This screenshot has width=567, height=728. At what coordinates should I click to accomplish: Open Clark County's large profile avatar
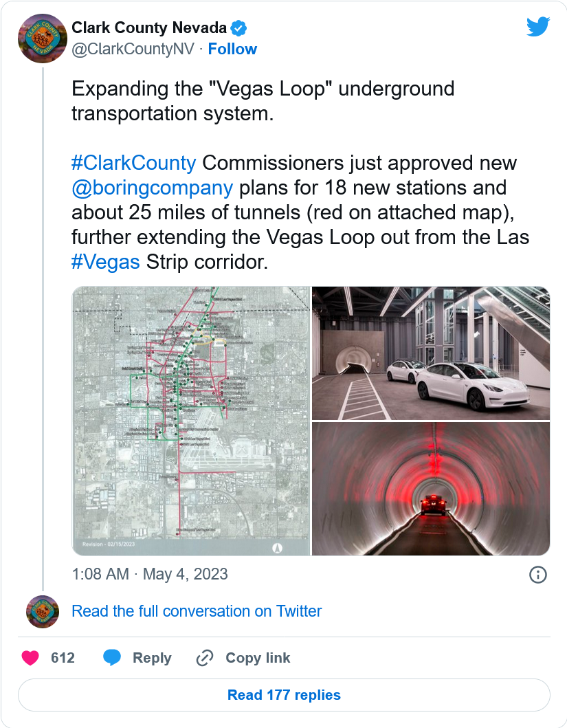42,38
